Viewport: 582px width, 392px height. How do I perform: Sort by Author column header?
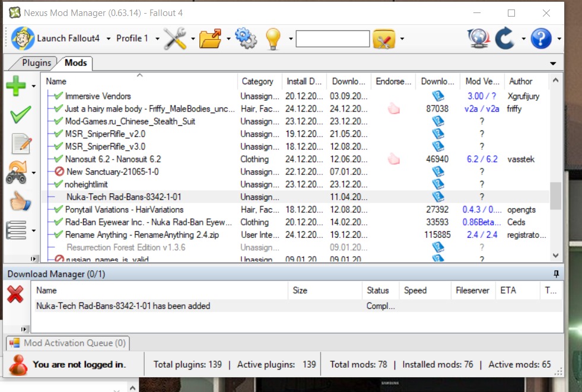pos(527,81)
